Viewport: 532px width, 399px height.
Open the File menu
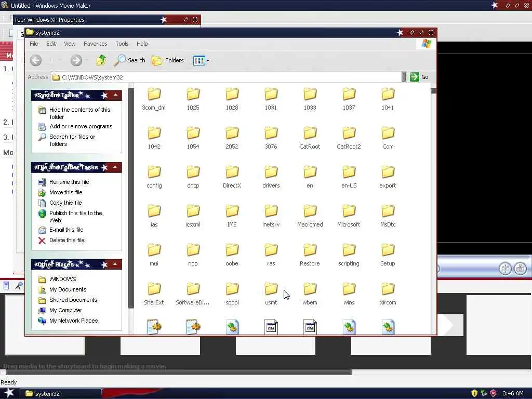pyautogui.click(x=34, y=44)
